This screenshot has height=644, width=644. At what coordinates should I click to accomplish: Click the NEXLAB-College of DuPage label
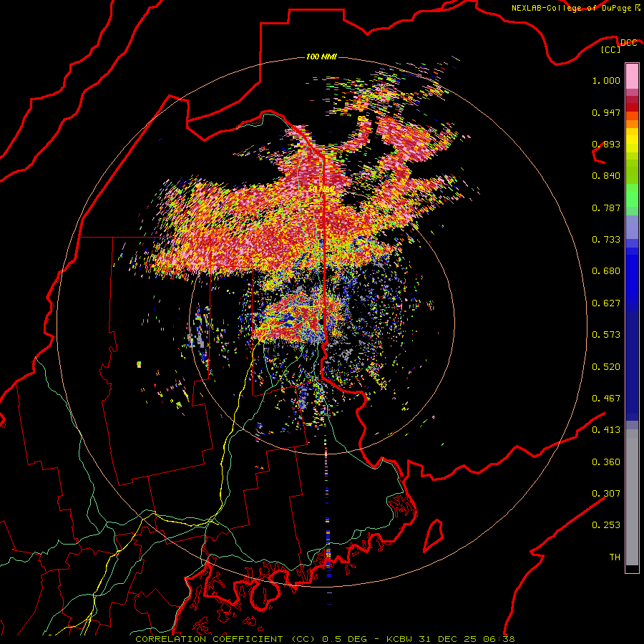pos(571,8)
